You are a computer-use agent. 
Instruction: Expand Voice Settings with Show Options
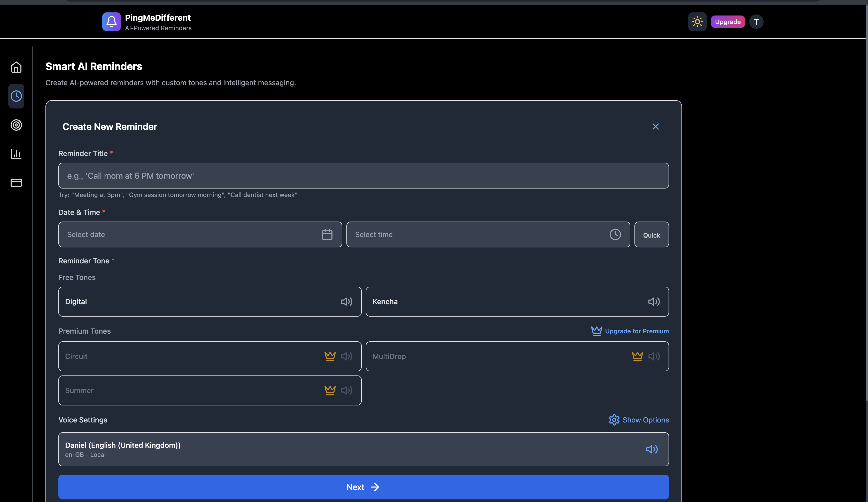coord(639,420)
